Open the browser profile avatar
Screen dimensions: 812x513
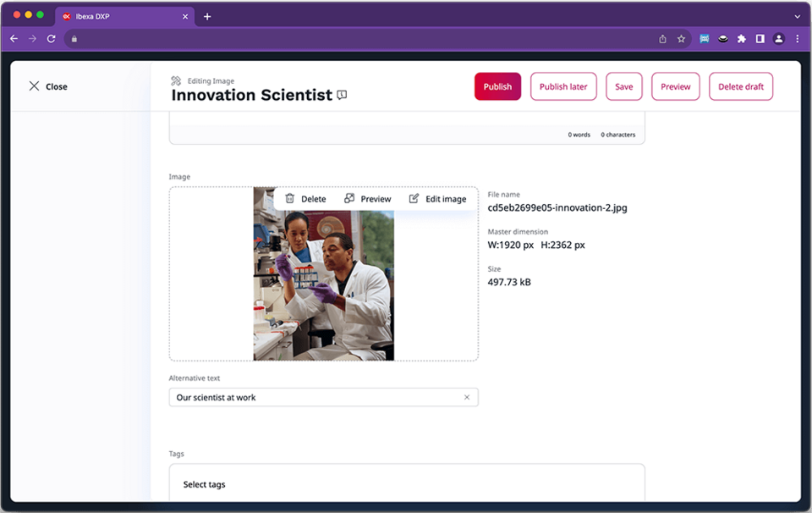[x=778, y=39]
